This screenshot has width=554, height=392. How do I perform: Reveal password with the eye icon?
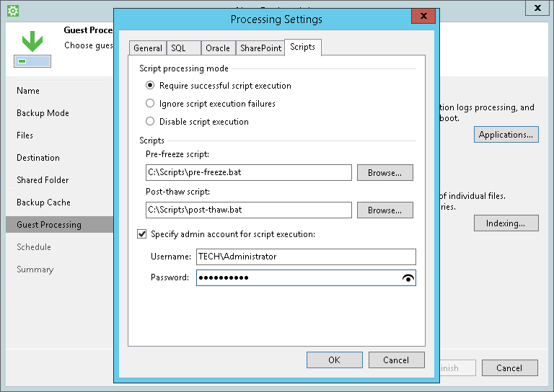tap(408, 278)
